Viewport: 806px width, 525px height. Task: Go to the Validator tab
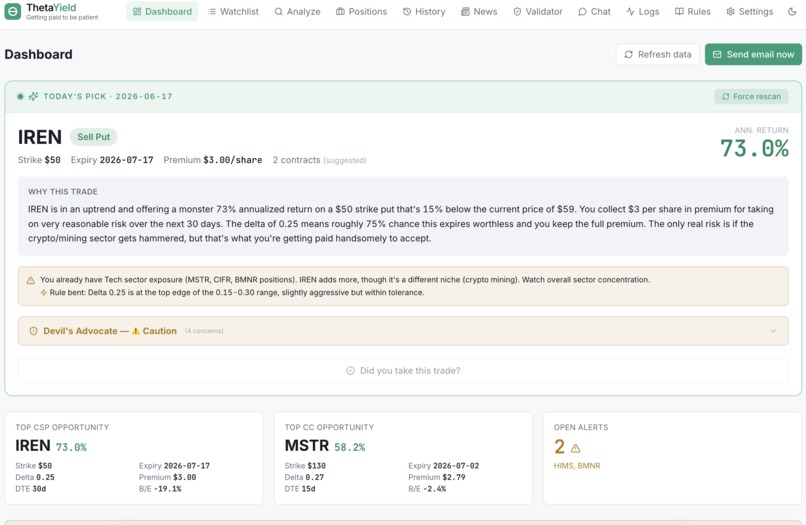coord(538,11)
